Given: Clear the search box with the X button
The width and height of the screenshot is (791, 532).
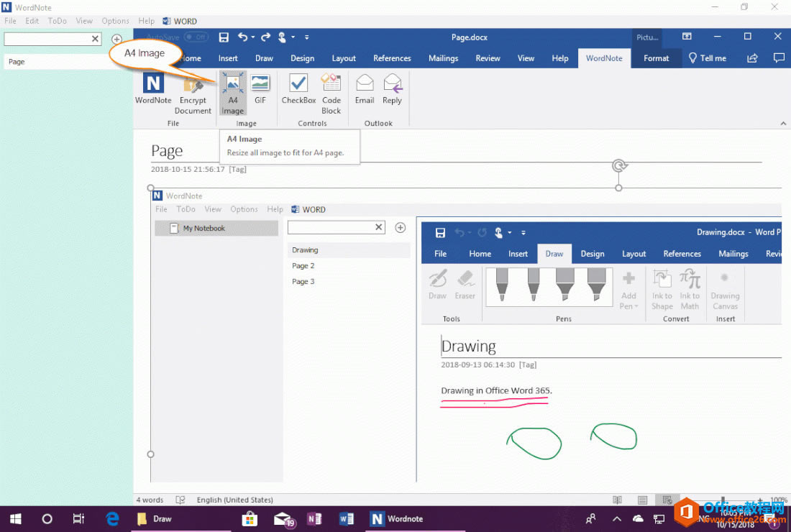Looking at the screenshot, I should pyautogui.click(x=94, y=38).
